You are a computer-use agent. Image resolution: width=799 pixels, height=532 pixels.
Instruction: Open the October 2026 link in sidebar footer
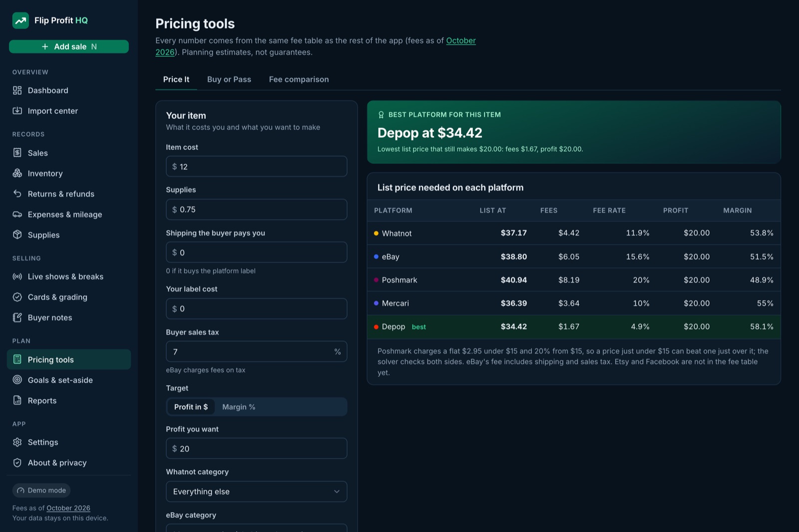coord(68,508)
